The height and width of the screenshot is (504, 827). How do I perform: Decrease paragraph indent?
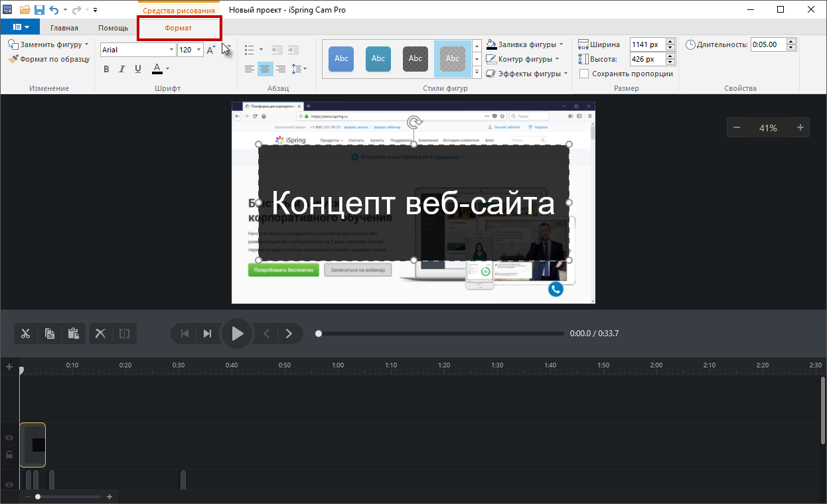tap(277, 50)
